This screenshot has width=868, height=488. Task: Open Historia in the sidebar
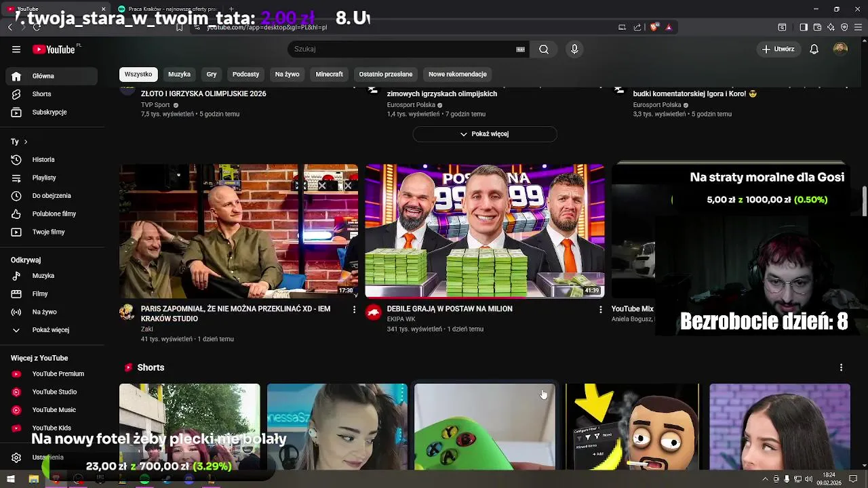pos(52,159)
